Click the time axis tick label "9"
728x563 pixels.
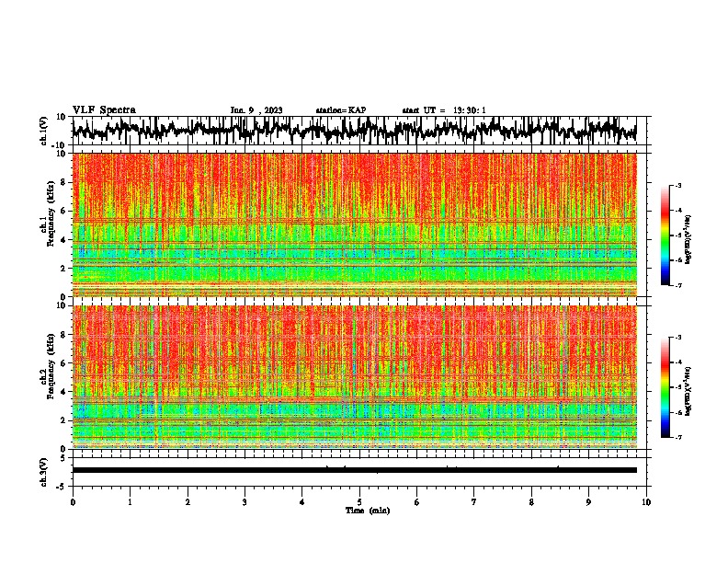point(588,502)
